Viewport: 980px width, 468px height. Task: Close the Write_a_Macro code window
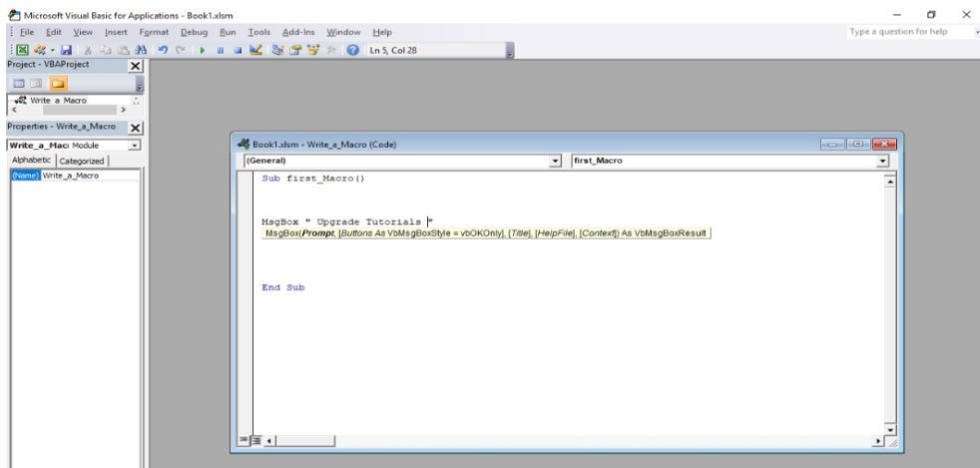tap(884, 145)
